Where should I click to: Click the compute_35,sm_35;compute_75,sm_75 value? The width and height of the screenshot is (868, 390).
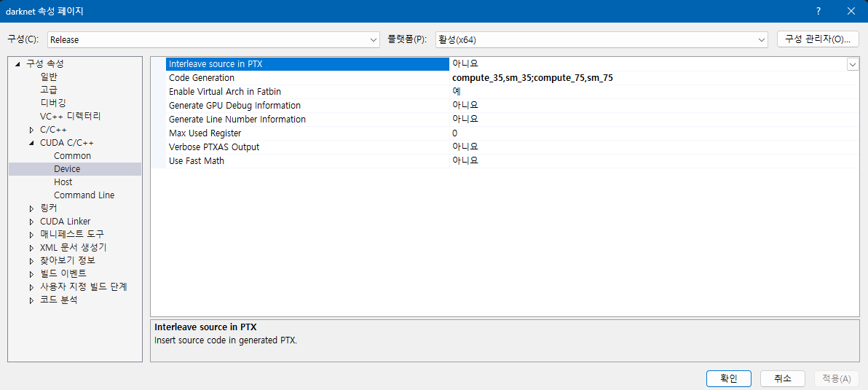coord(532,78)
